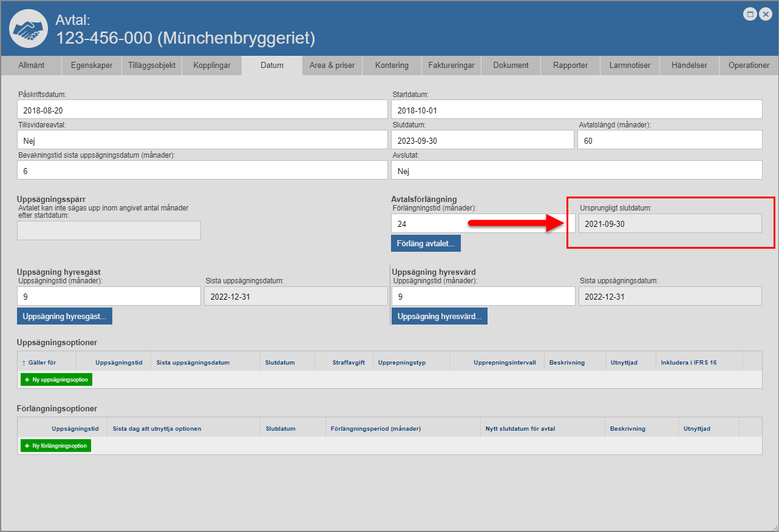Go to the Larmnotiser tab
This screenshot has height=532, width=779.
click(x=630, y=66)
